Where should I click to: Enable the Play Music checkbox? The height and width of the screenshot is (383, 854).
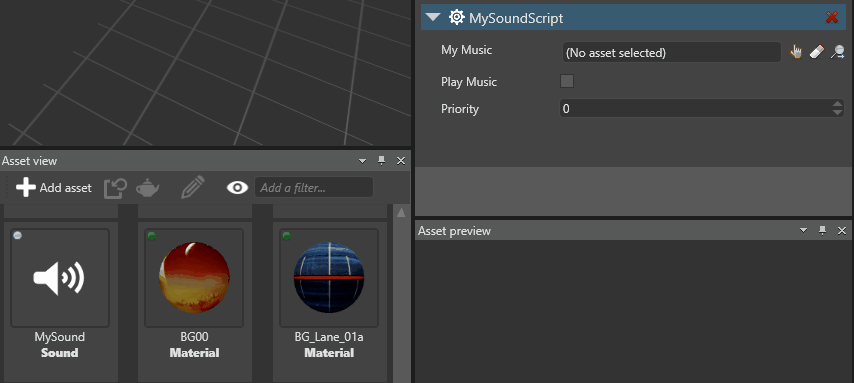coord(567,82)
